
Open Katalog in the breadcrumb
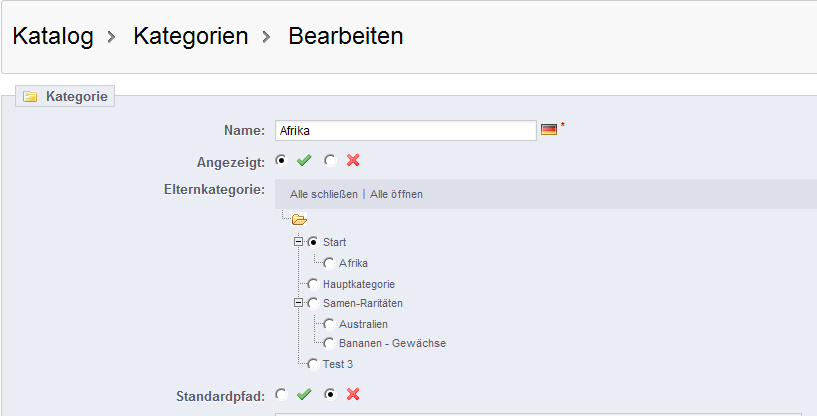point(53,37)
